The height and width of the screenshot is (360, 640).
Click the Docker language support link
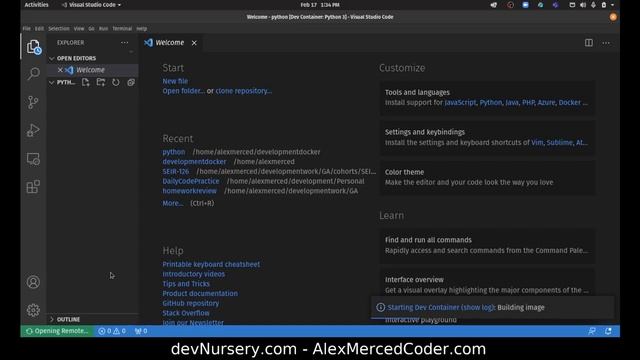point(569,103)
